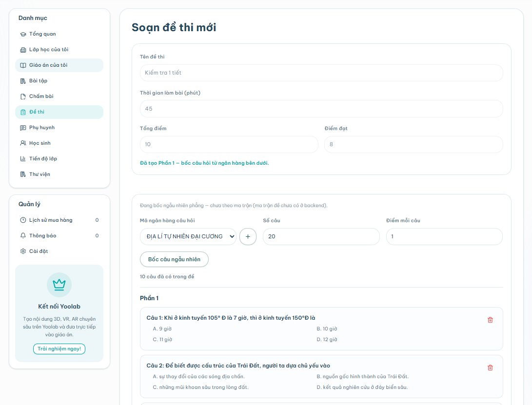The height and width of the screenshot is (405, 532).
Task: Go to Lớp học của tôi
Action: (x=59, y=50)
